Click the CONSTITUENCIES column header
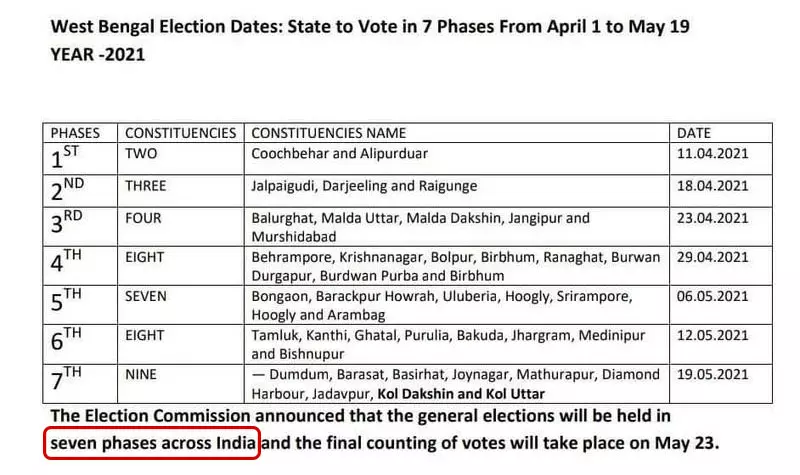 click(x=181, y=133)
